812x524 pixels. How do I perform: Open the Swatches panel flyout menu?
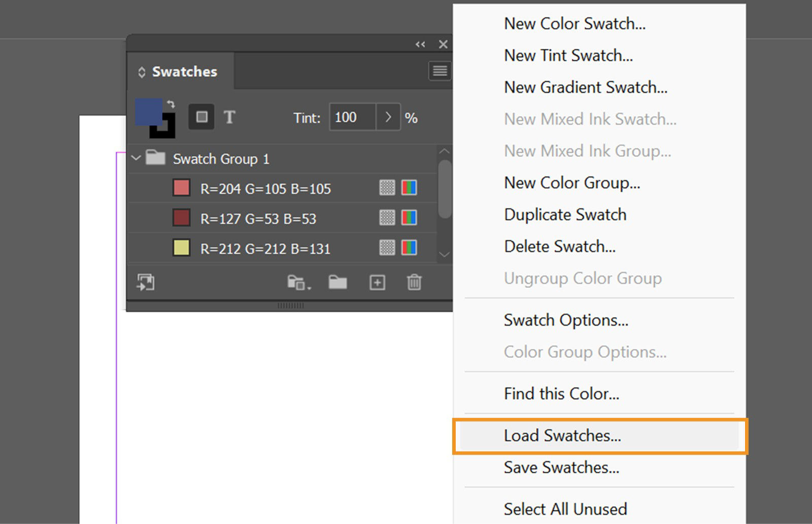439,71
